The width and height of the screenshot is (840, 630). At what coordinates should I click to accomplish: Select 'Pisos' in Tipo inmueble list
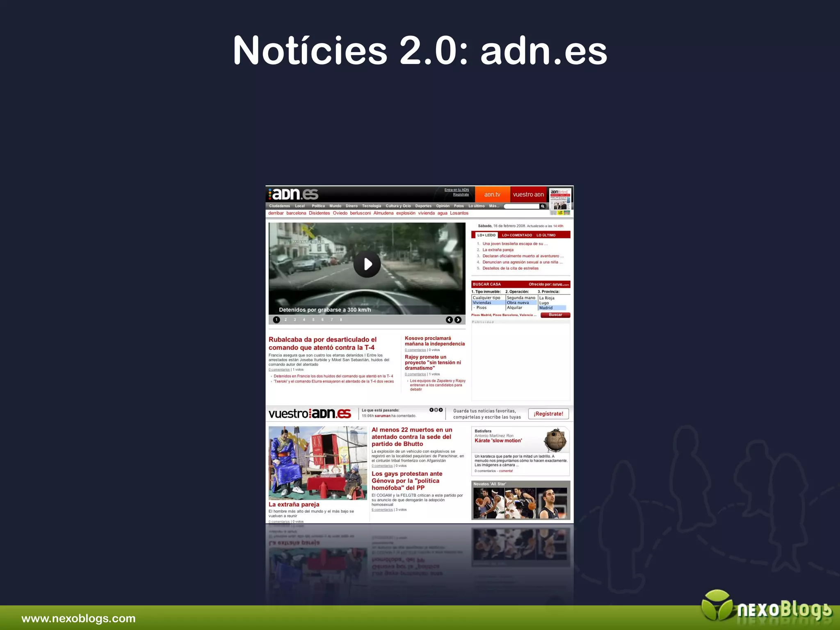tap(488, 308)
